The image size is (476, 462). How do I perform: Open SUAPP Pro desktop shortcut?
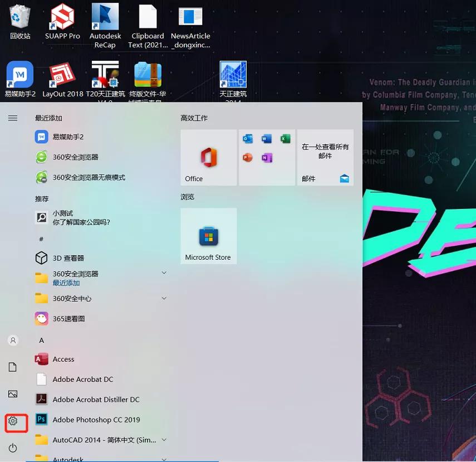(x=62, y=22)
